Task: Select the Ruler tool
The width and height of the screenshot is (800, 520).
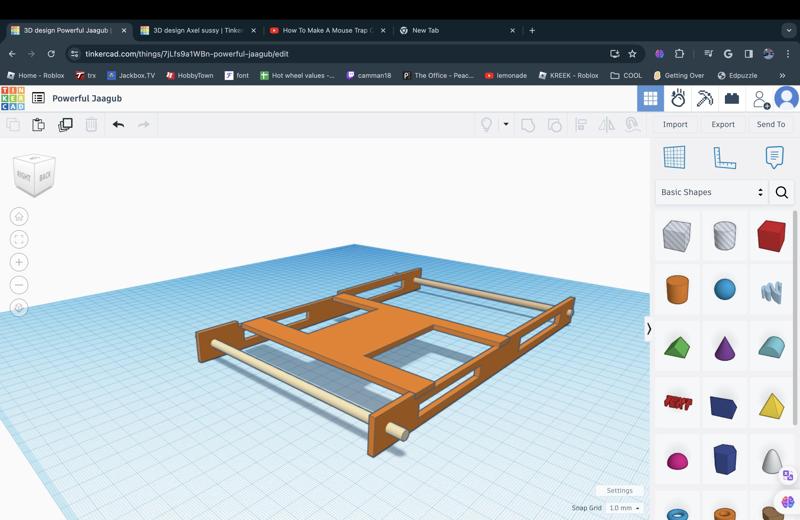Action: coord(724,157)
